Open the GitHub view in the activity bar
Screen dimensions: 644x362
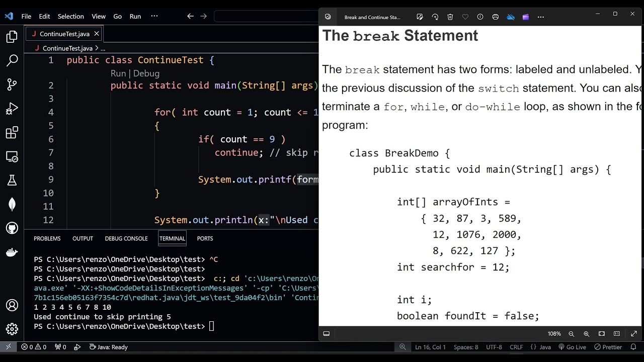(x=12, y=228)
